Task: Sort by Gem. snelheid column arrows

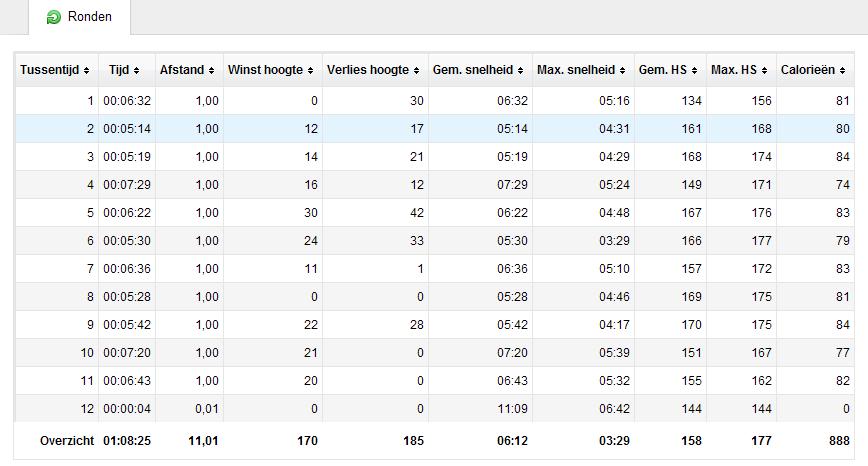Action: [x=520, y=71]
